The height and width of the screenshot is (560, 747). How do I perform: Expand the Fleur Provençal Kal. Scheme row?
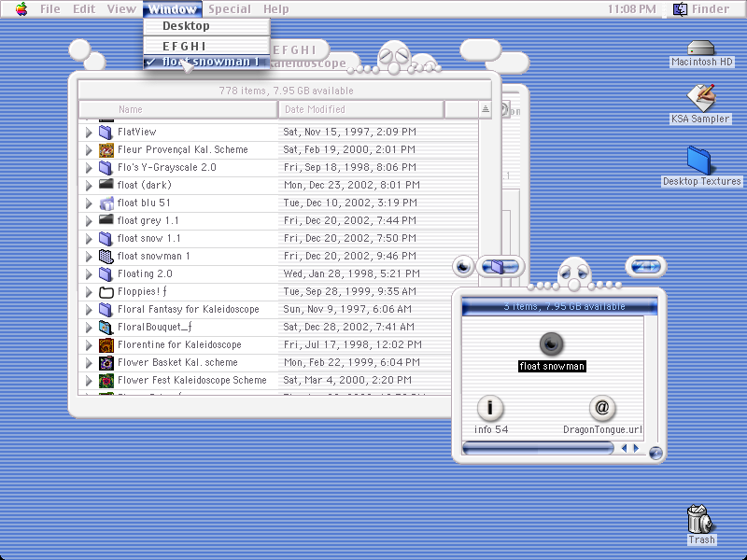[x=89, y=150]
